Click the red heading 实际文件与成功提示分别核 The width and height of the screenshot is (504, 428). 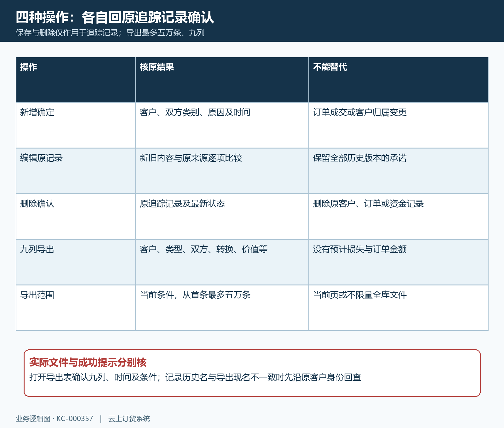click(88, 362)
